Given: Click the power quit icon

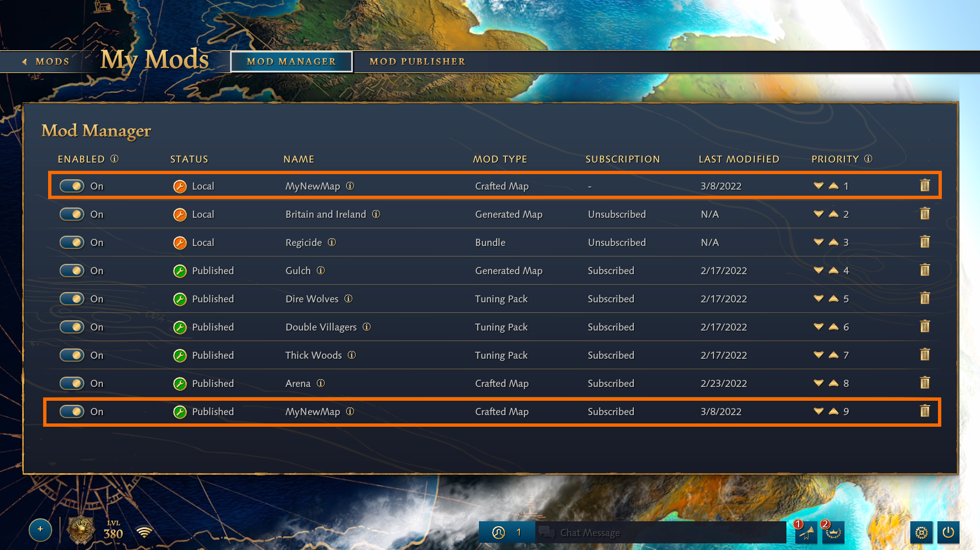Looking at the screenshot, I should (948, 532).
